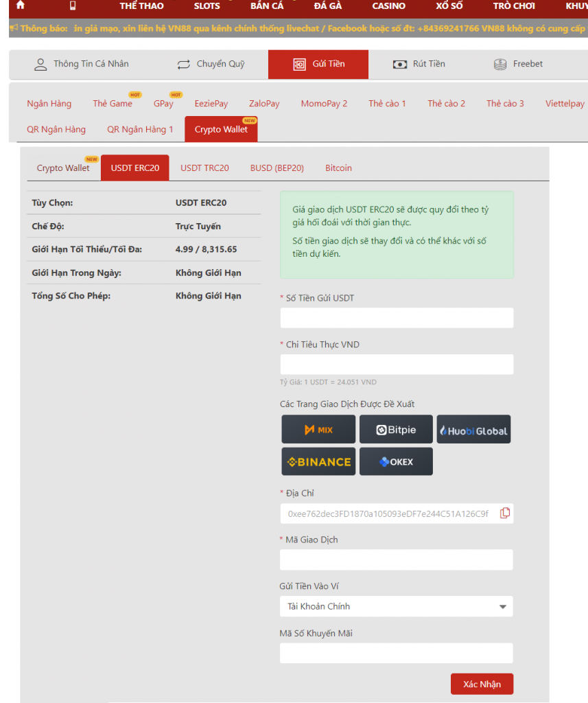
Task: Copy the wallet address with copy icon
Action: pos(505,513)
